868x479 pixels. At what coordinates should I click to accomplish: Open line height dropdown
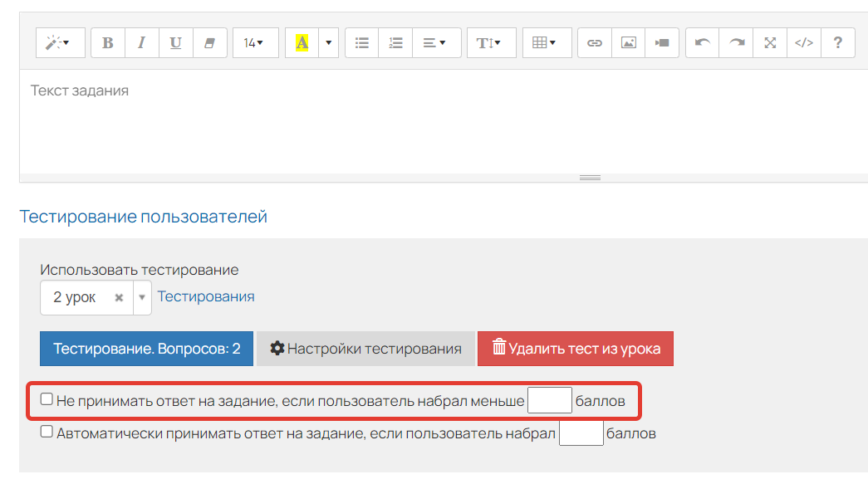tap(492, 42)
